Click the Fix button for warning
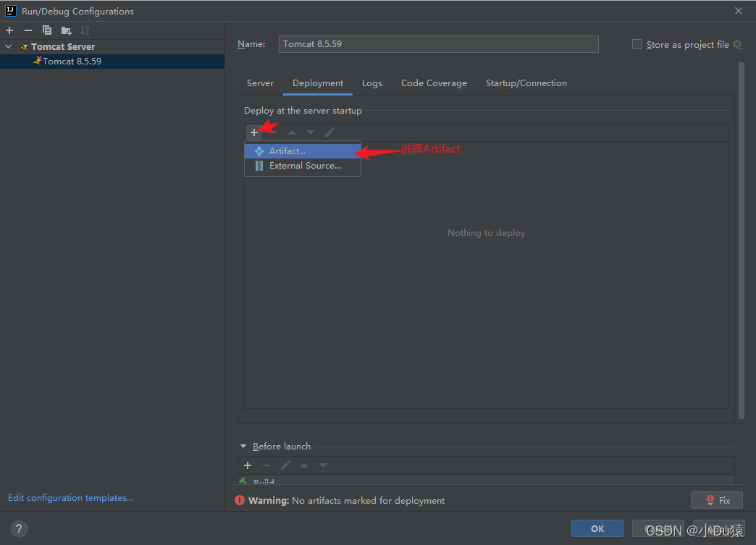The image size is (756, 545). [x=716, y=500]
